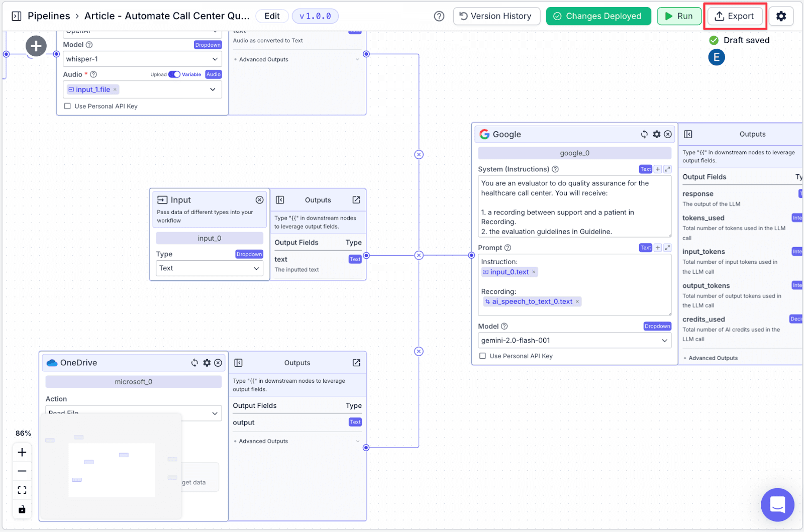The image size is (804, 532).
Task: Go to Pipelines breadcrumb
Action: (49, 16)
